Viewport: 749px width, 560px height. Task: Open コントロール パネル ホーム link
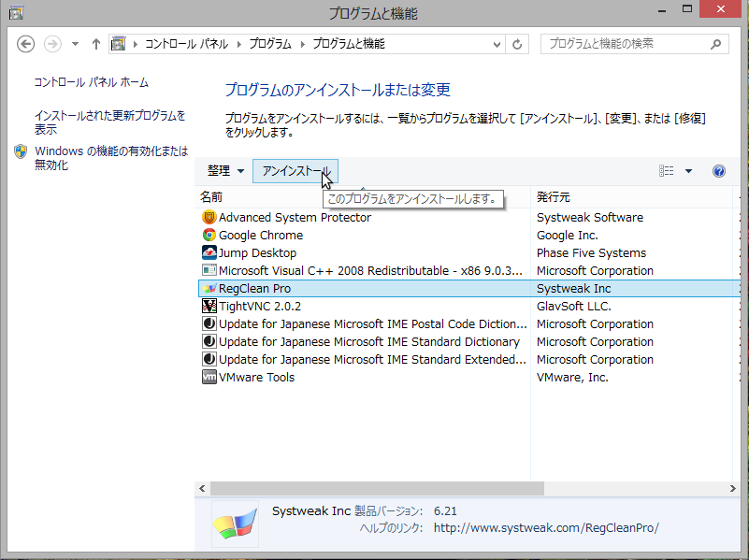(91, 82)
